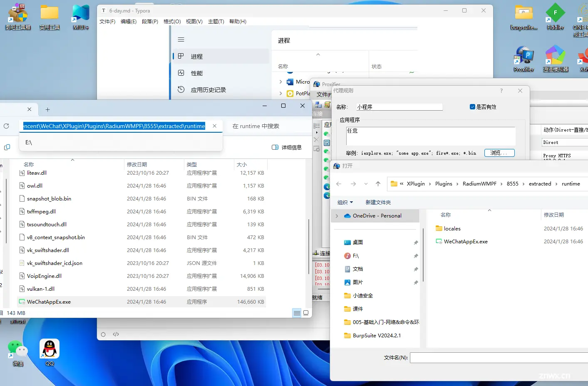Switch Explorer to large icons view
588x386 pixels.
pos(306,313)
